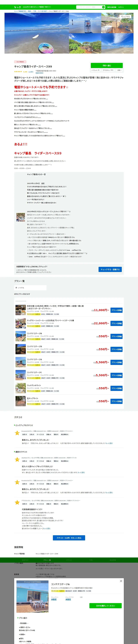Go to 九十九里・銚子 breadcrumb
This screenshot has width=138, height=644.
(42, 11)
